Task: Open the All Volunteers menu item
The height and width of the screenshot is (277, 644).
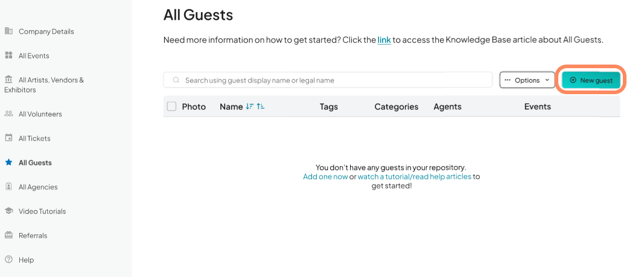Action: click(x=40, y=114)
